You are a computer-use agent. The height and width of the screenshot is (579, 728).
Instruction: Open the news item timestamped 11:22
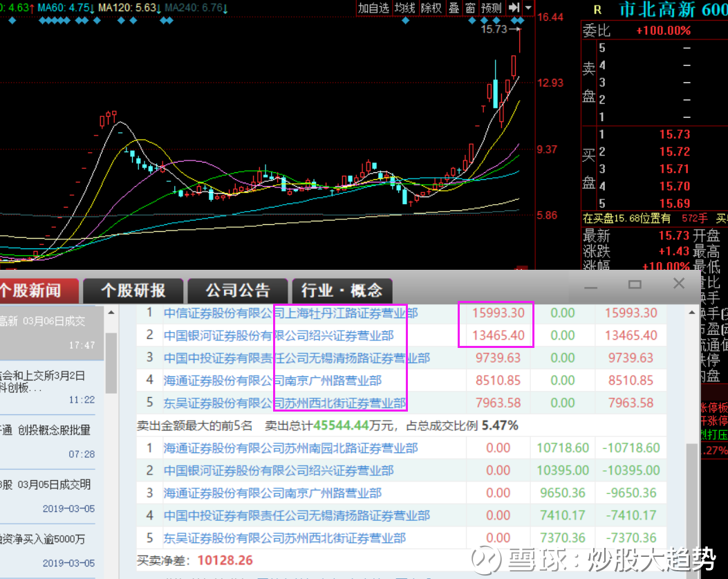click(47, 387)
